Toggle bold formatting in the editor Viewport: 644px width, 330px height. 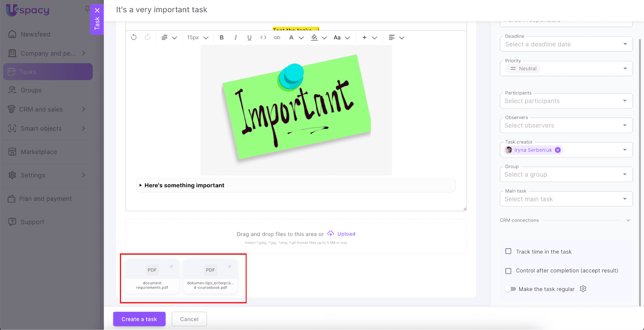(x=222, y=37)
